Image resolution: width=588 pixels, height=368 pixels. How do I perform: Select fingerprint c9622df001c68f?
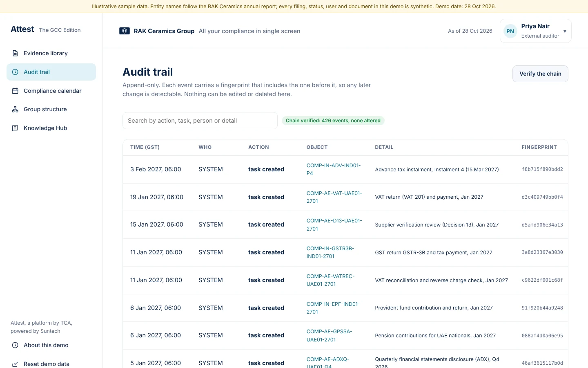tap(542, 280)
